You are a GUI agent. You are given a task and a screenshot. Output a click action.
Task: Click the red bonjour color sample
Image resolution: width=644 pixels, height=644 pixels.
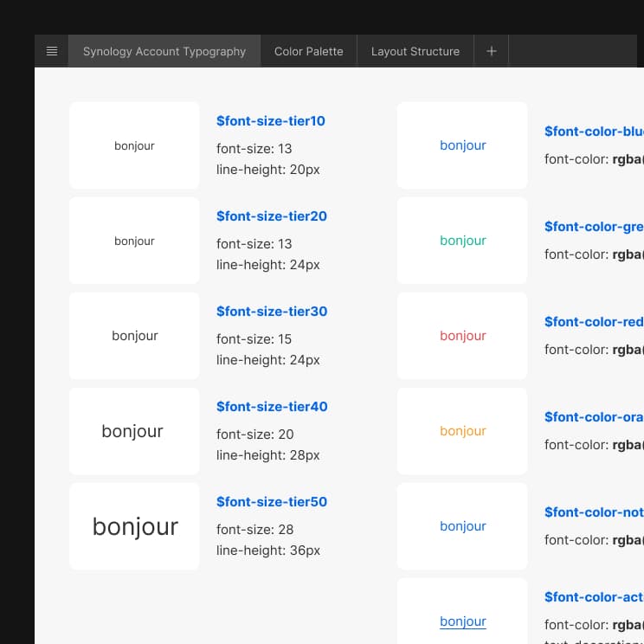click(462, 336)
